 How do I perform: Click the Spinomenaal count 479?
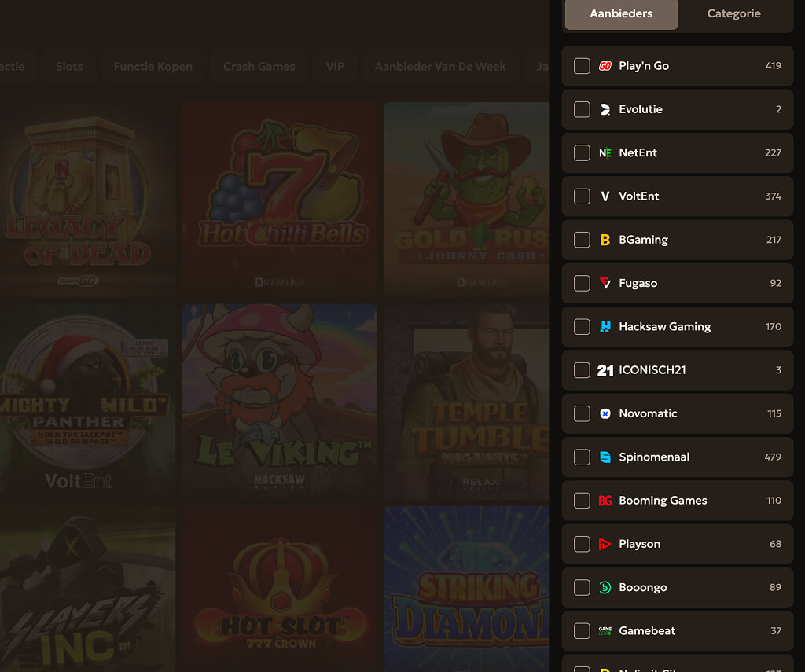coord(773,457)
